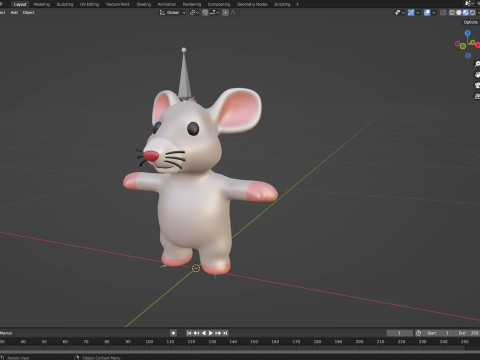Toggle X-ray mode
The height and width of the screenshot is (360, 480).
pos(443,13)
